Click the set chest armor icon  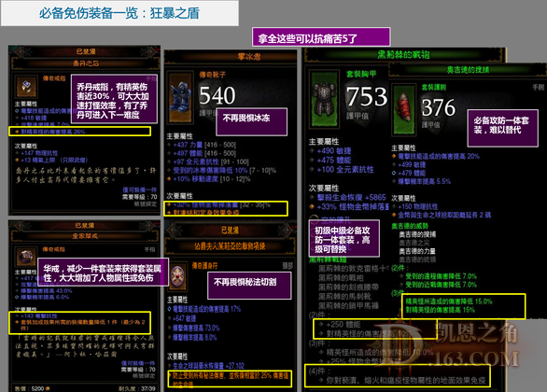(x=325, y=99)
